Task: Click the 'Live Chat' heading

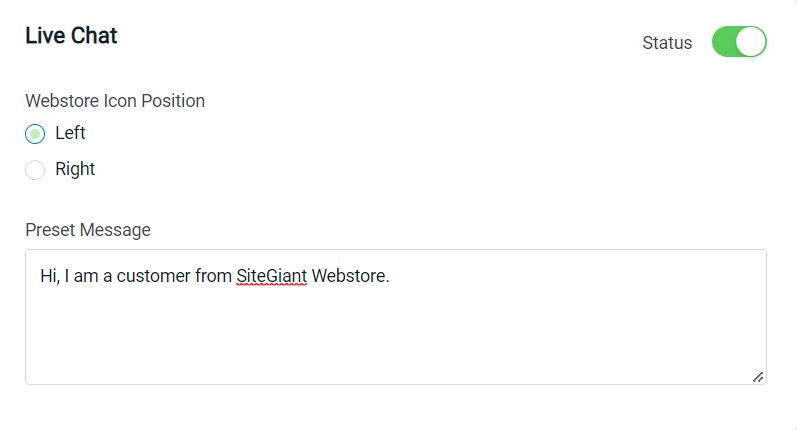Action: point(71,36)
